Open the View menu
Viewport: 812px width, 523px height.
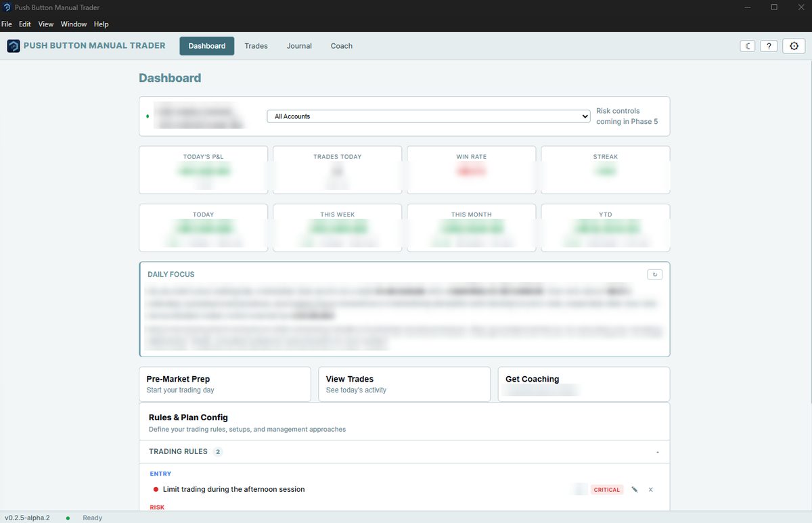46,24
